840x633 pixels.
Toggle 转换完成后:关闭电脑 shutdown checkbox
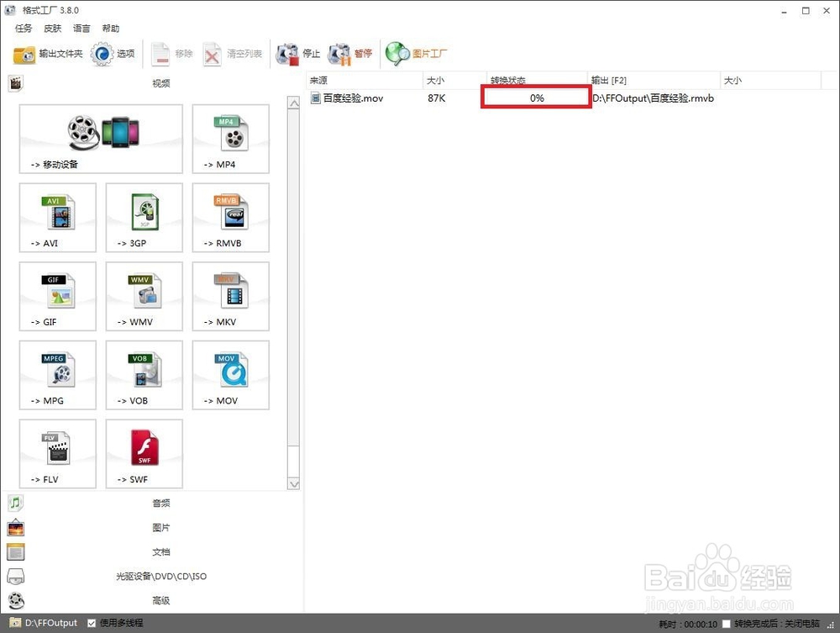[x=726, y=624]
